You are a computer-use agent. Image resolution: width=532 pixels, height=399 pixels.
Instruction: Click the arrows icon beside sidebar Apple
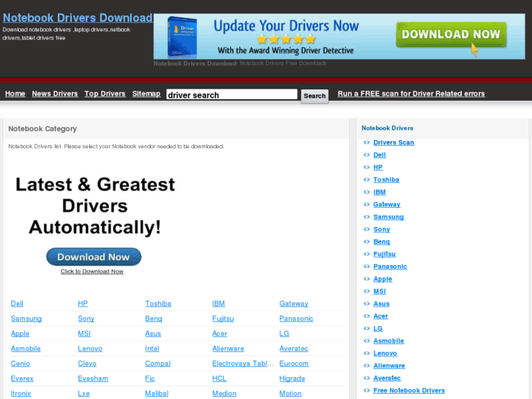(367, 279)
